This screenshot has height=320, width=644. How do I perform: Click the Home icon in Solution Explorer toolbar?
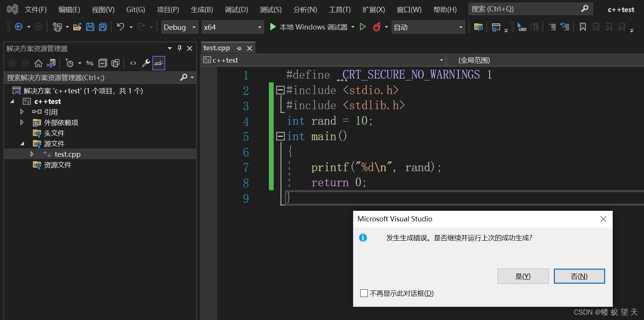[38, 63]
